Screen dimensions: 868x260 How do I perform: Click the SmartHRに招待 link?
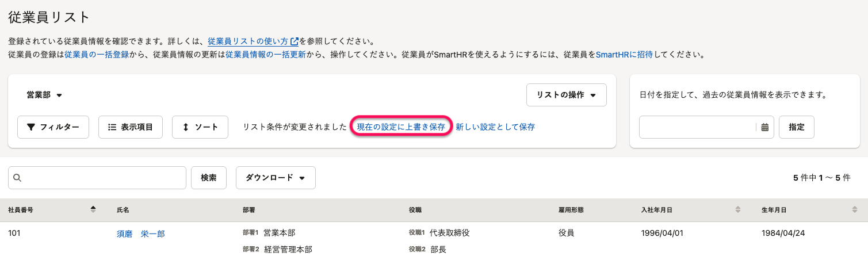click(624, 55)
